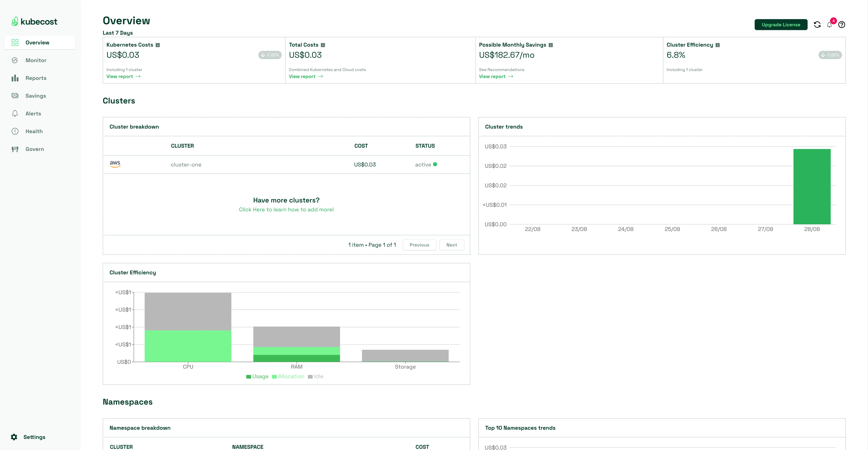The width and height of the screenshot is (868, 450).
Task: Open the Govern sidebar item
Action: point(34,149)
